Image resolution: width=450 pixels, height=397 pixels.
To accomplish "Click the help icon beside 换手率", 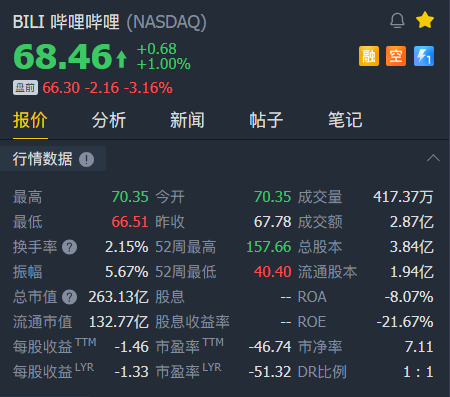I will tap(70, 247).
